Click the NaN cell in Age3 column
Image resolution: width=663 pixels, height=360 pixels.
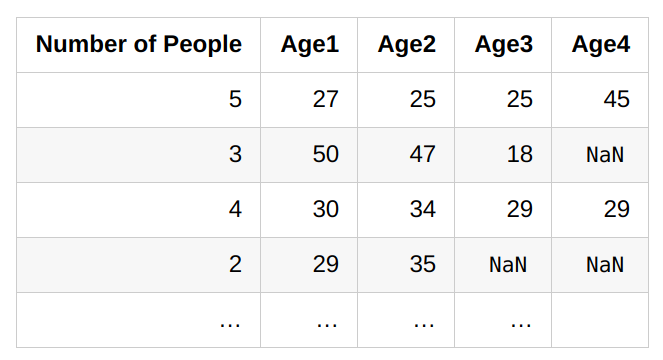tap(503, 265)
